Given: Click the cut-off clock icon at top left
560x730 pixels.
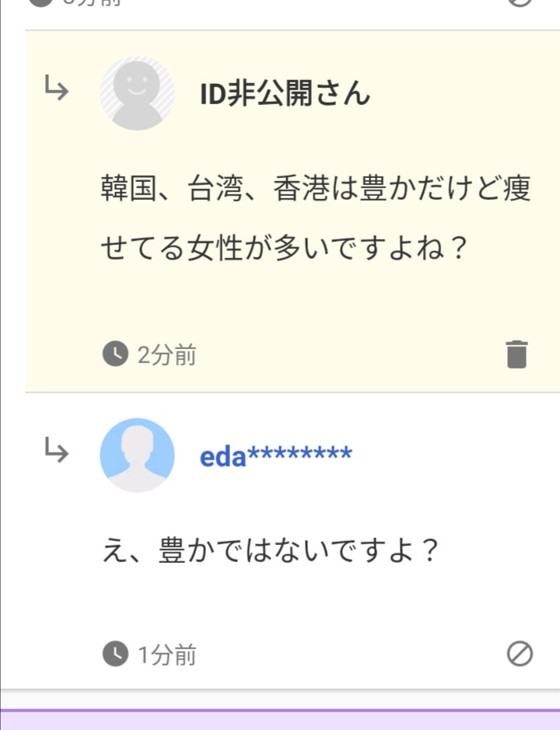Looking at the screenshot, I should pos(43,2).
